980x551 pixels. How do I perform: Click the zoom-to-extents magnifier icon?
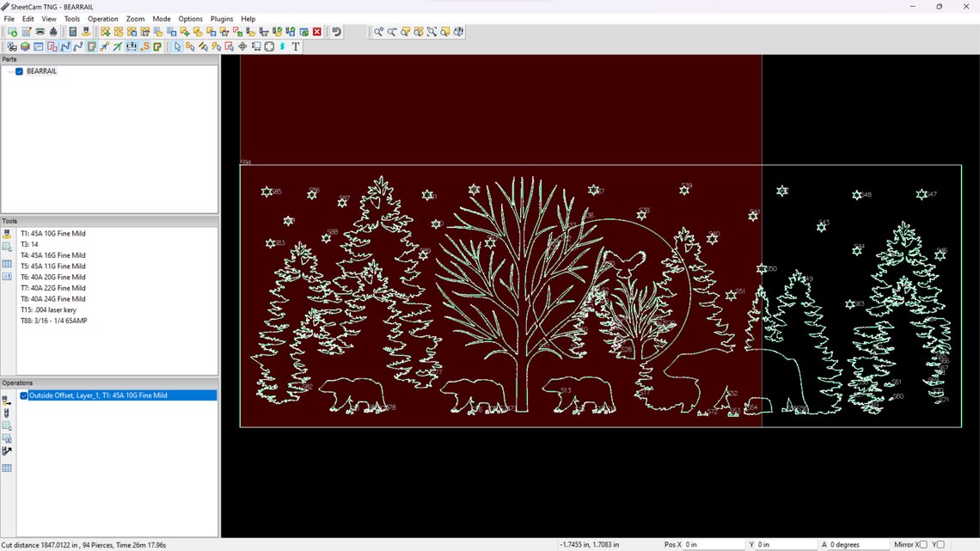pos(432,32)
